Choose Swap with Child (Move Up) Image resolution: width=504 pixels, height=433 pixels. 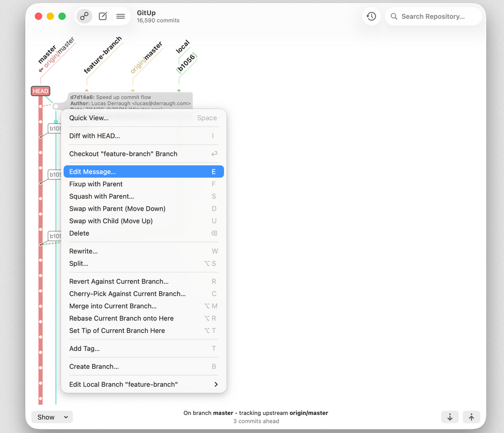pyautogui.click(x=144, y=221)
